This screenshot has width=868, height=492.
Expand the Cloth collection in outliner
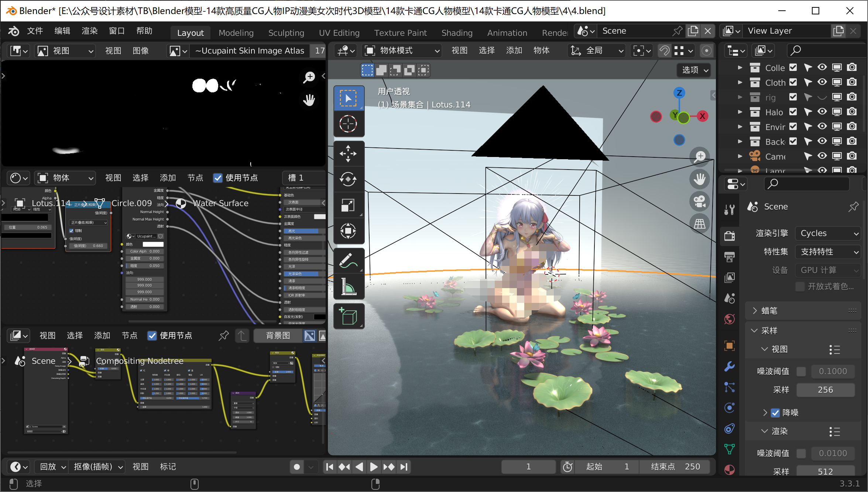click(x=740, y=82)
